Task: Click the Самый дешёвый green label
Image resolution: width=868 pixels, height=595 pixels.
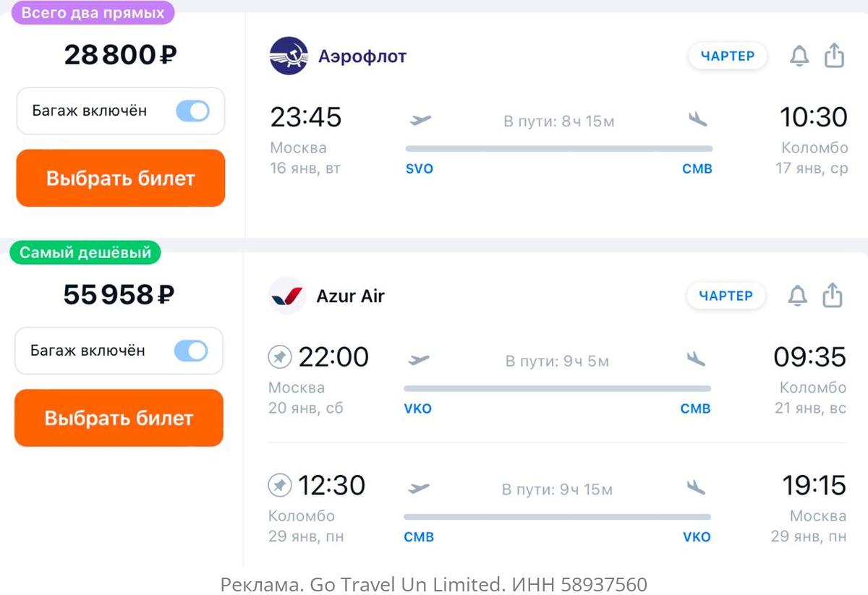Action: coord(85,252)
